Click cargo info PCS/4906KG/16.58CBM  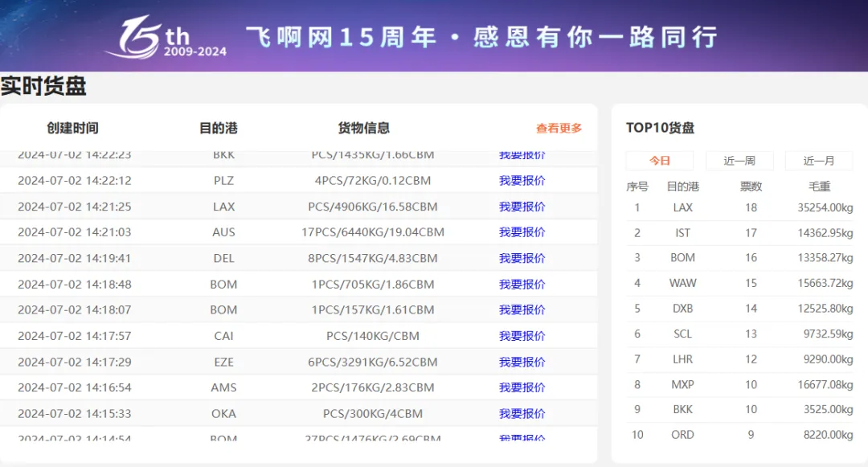point(373,207)
